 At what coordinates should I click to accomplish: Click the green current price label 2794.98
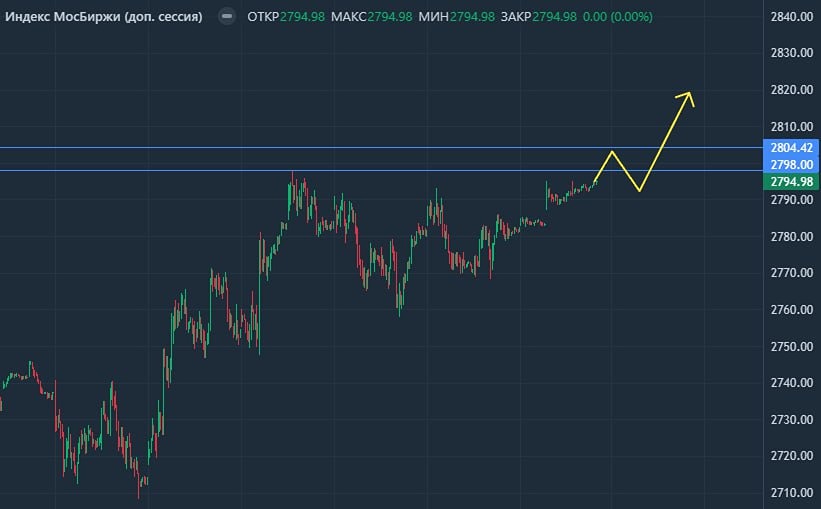click(x=792, y=182)
